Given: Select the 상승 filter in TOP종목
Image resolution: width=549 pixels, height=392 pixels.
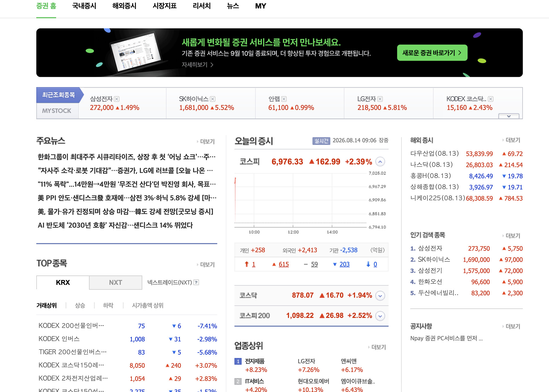Looking at the screenshot, I should (80, 305).
